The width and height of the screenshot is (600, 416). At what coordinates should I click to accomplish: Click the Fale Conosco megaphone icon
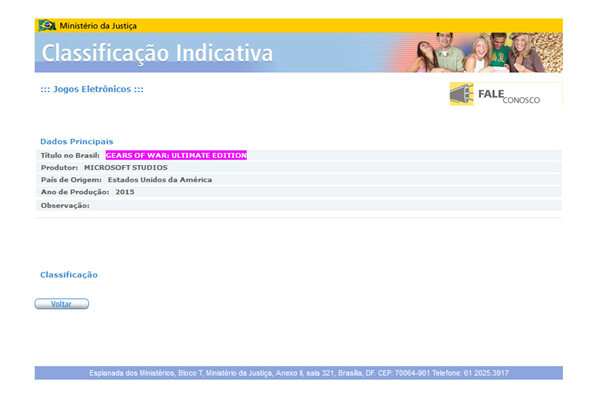tap(462, 94)
